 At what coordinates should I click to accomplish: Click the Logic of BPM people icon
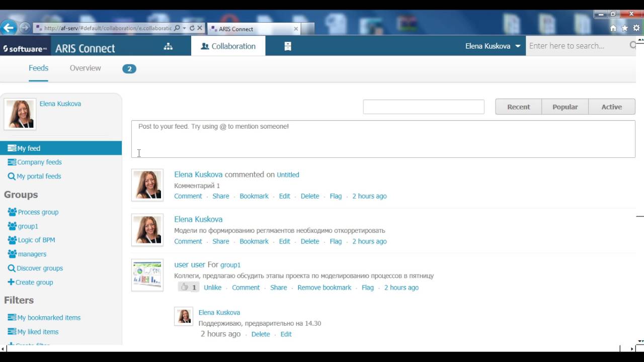(12, 240)
